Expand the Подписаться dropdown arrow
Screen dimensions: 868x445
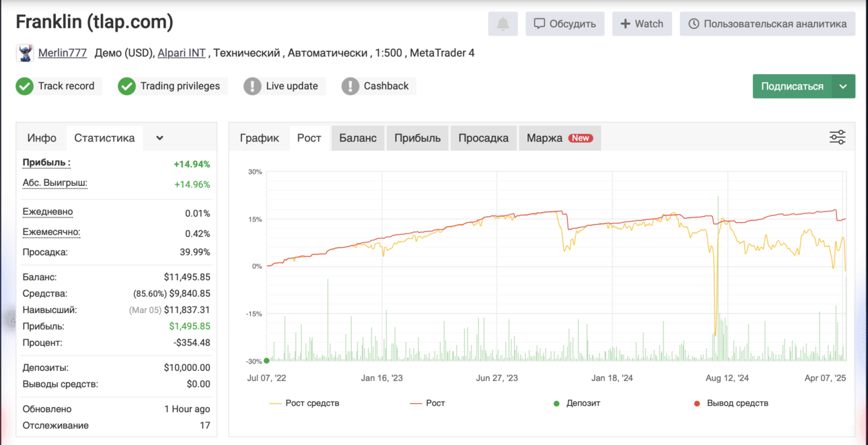[x=844, y=86]
